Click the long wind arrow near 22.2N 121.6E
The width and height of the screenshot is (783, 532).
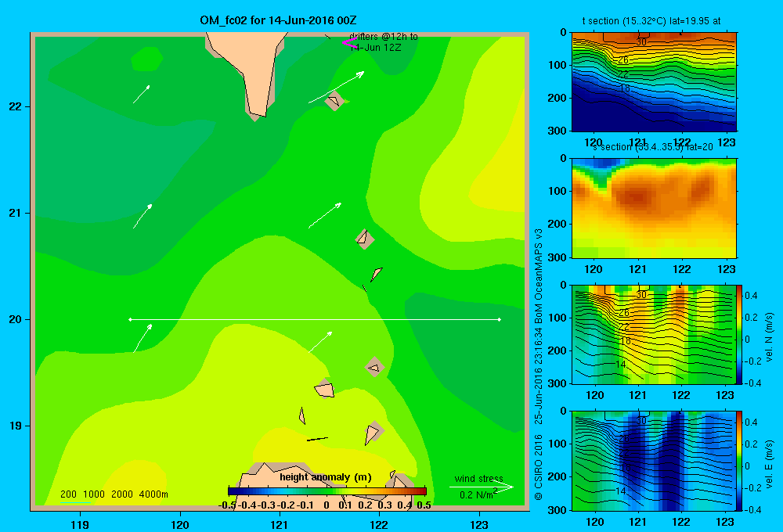[336, 88]
